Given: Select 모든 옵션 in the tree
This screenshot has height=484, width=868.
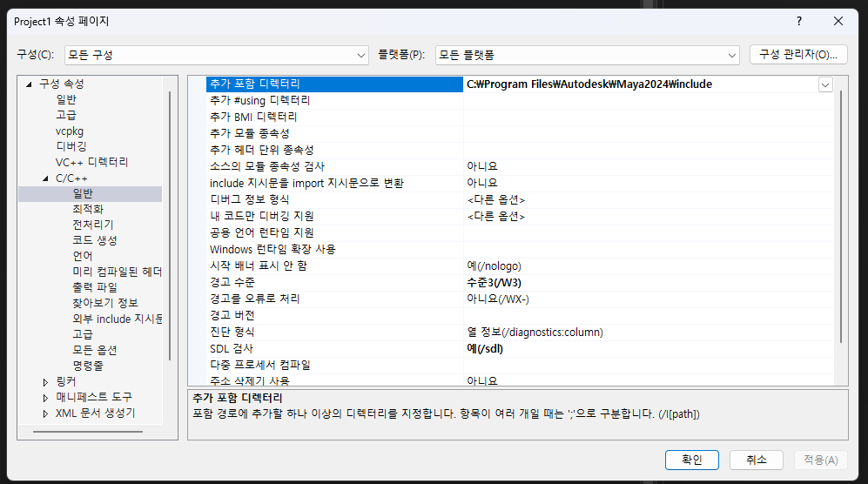Looking at the screenshot, I should click(x=95, y=350).
